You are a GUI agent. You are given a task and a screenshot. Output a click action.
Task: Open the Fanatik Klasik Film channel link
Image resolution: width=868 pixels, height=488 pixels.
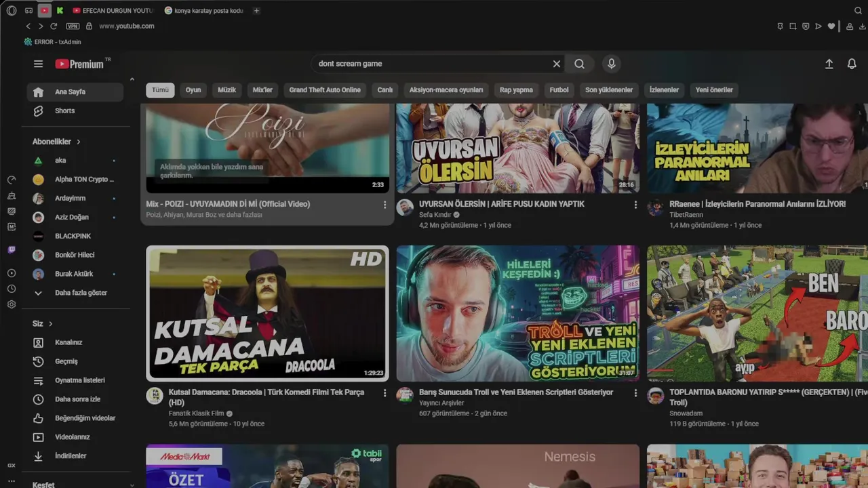pos(196,413)
